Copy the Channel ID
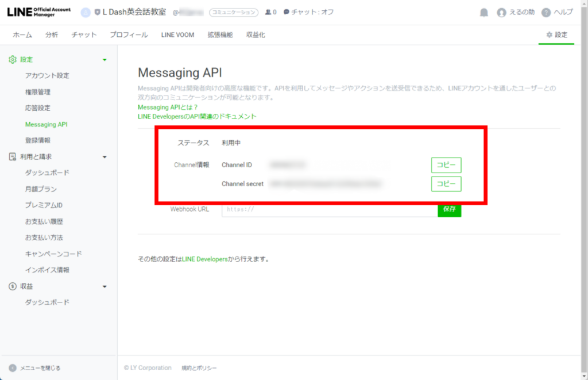 446,165
